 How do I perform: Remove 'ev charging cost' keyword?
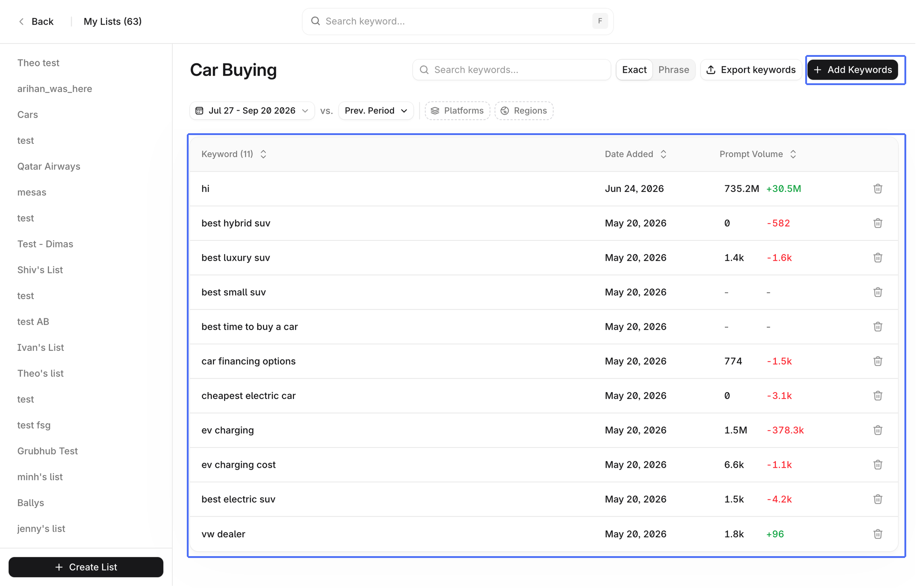click(x=877, y=465)
